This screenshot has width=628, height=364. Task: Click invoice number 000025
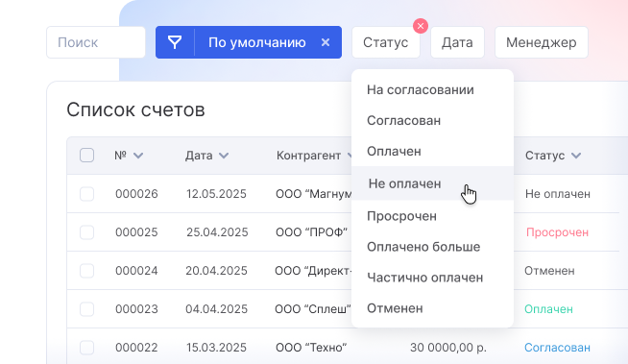pos(136,232)
